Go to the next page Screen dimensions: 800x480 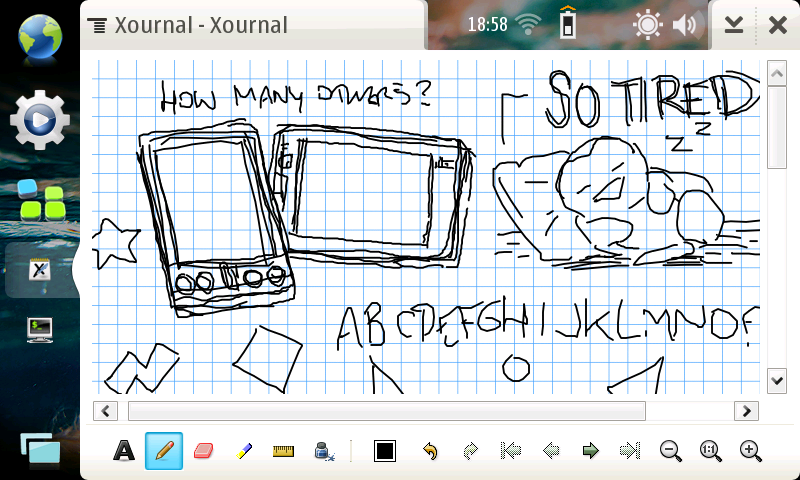(x=590, y=451)
